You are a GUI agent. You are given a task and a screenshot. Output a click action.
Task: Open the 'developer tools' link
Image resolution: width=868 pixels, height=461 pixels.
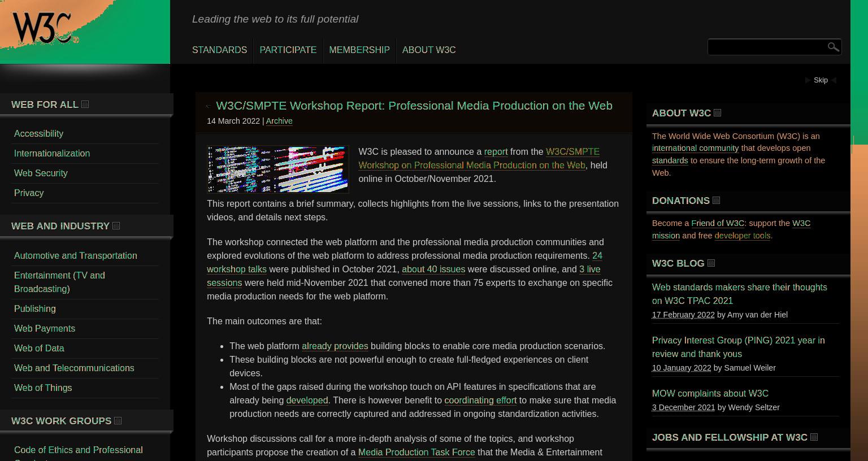[742, 236]
